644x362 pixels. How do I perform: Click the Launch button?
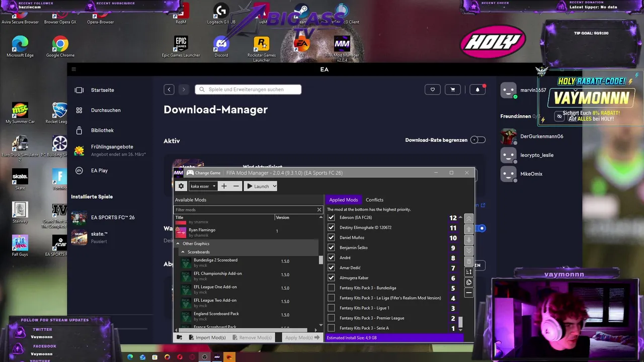(x=258, y=186)
